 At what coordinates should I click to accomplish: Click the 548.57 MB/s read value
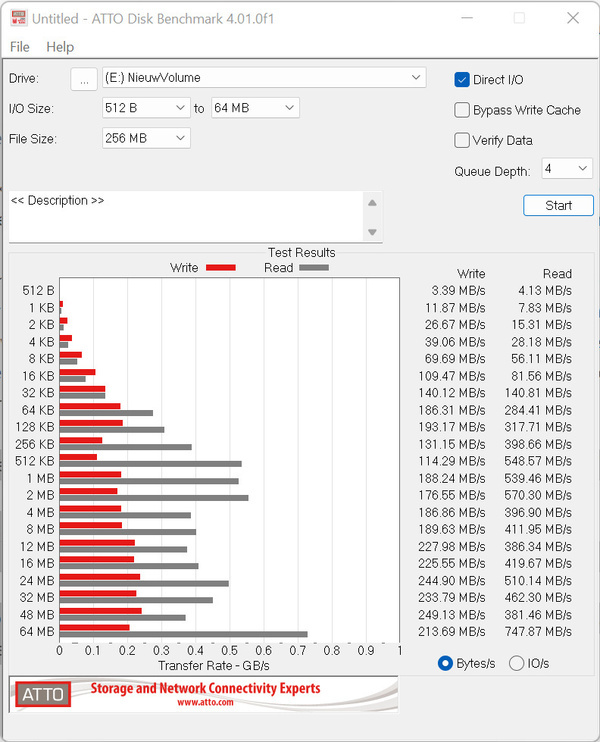tap(538, 461)
